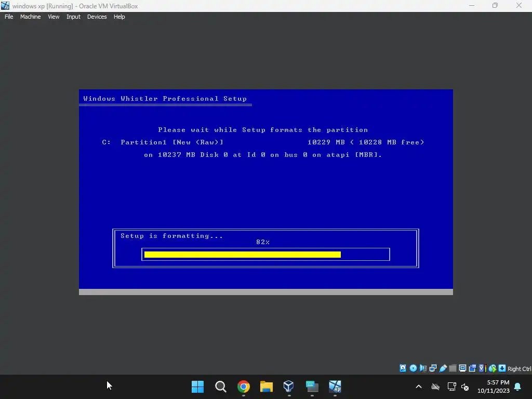The width and height of the screenshot is (532, 399).
Task: Restore down the VirtualBox VM window
Action: [495, 5]
